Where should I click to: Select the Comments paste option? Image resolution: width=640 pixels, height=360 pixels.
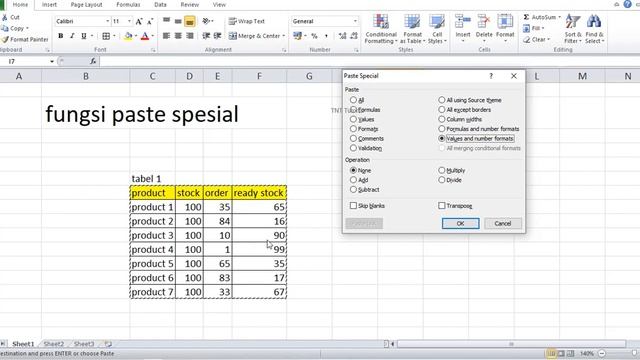(353, 138)
